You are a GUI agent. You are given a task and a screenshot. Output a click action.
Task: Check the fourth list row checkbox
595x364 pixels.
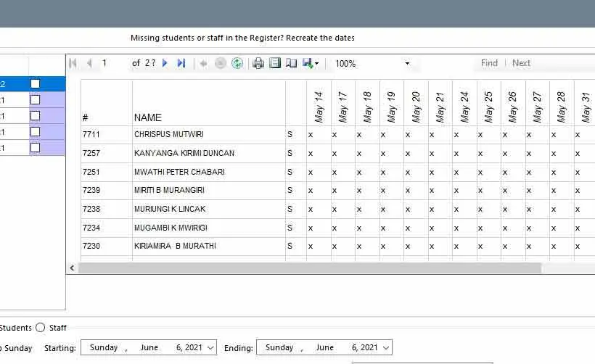35,131
